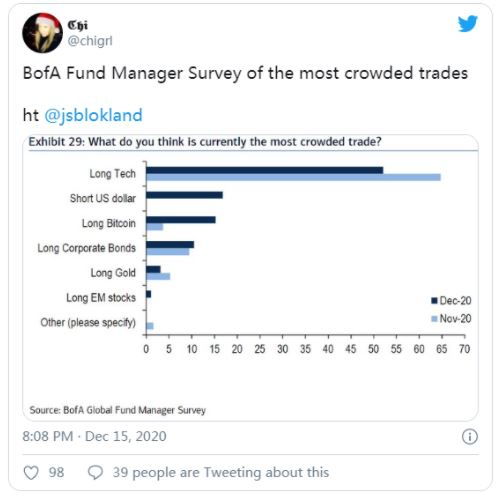Open the 8:08 PM Dec 15, 2020 timestamp
500x497 pixels.
94,436
